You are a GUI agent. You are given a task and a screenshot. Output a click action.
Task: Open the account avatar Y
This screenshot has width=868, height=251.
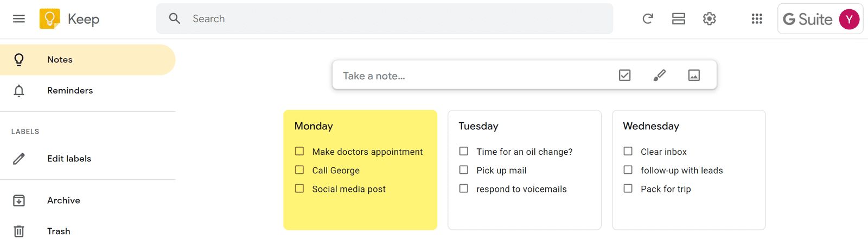pos(849,19)
